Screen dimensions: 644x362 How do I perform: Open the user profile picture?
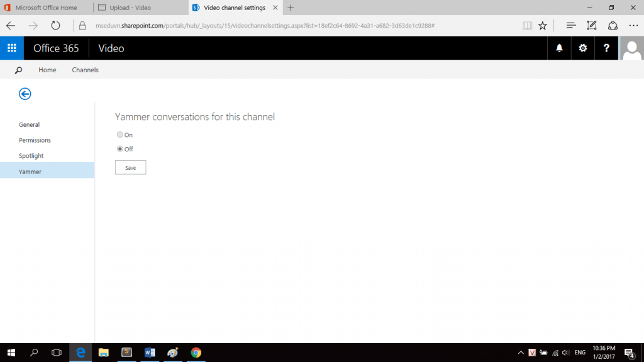tap(631, 48)
